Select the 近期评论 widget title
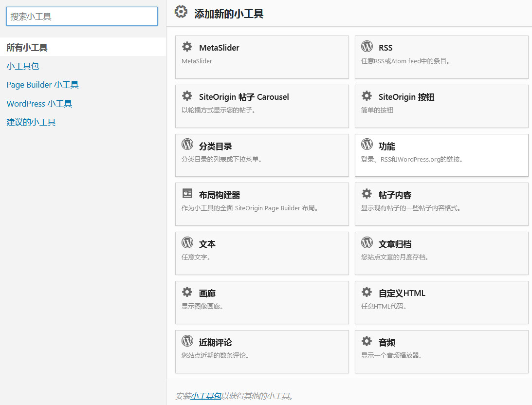532x405 pixels. [216, 343]
